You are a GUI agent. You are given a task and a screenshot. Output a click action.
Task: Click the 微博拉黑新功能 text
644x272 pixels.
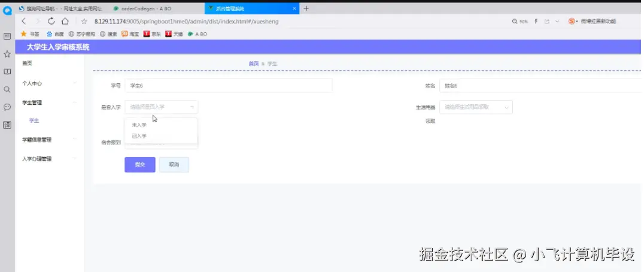[599, 22]
